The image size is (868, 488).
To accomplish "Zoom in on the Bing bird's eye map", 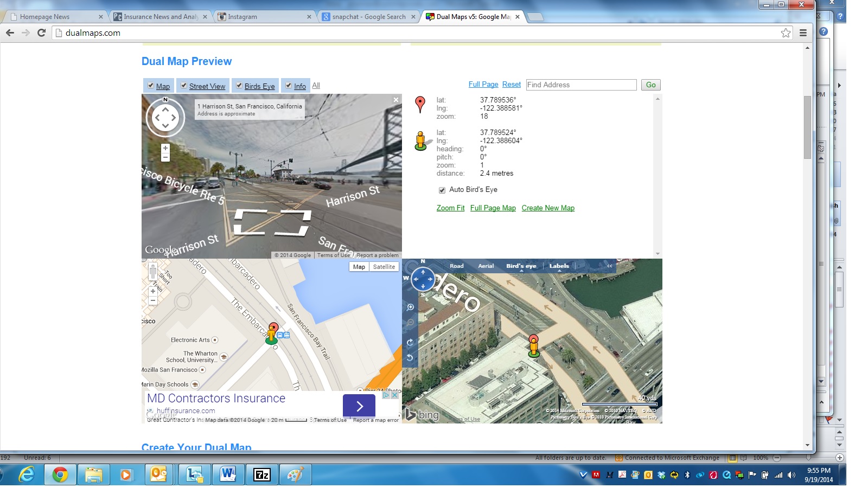I will click(x=411, y=307).
